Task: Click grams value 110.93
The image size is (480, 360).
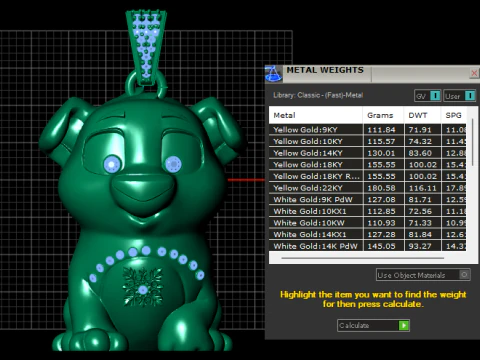Action: (381, 223)
